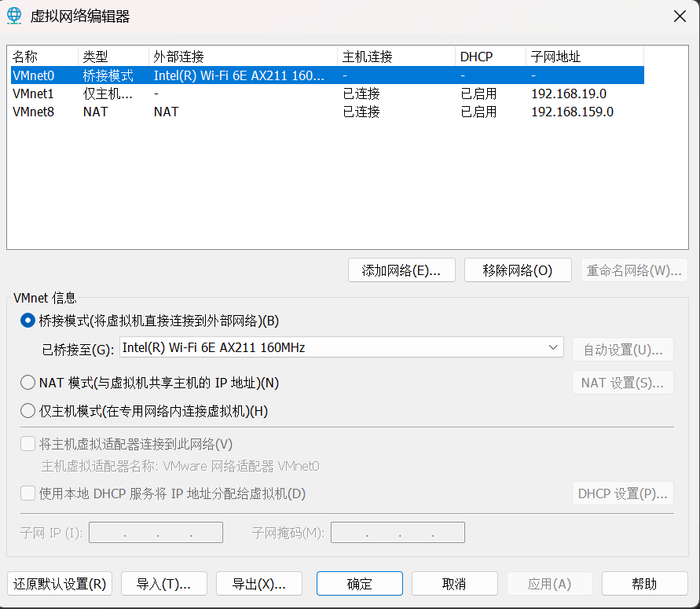The height and width of the screenshot is (609, 700).
Task: Click the 应用(A) button
Action: 550,584
